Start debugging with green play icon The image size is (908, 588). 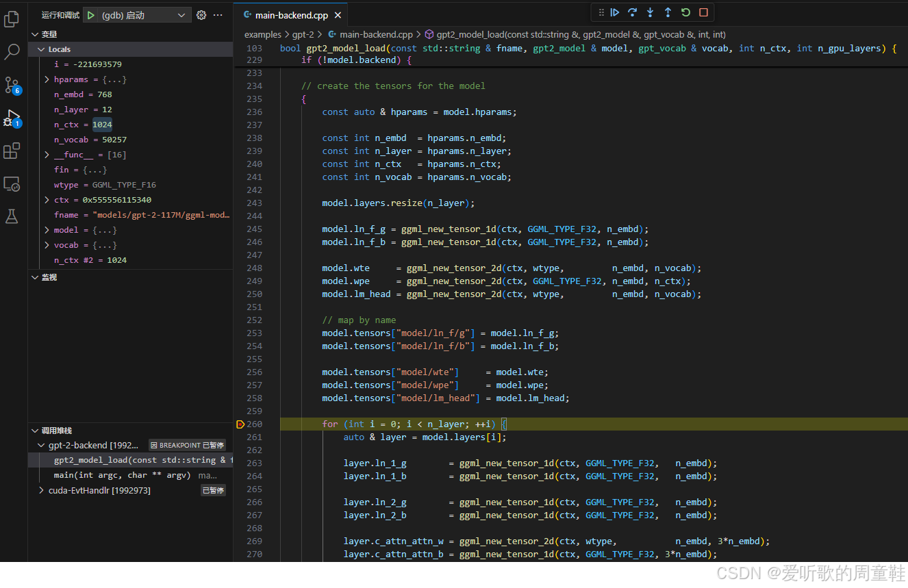[91, 15]
